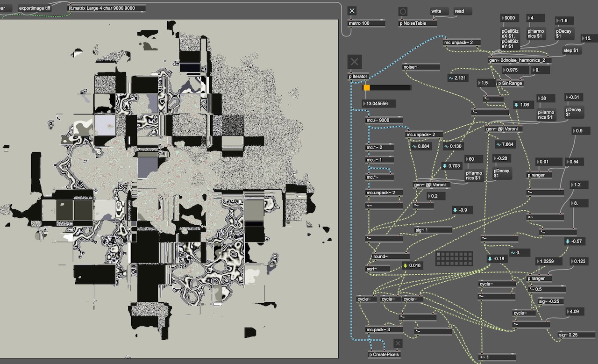Click the gen~ 2dnoise_harmonics_2 object

pos(519,60)
